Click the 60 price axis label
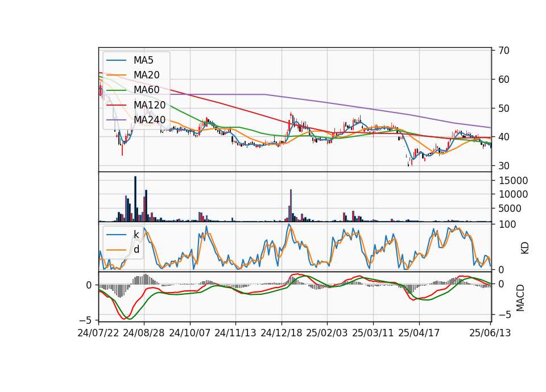The height and width of the screenshot is (392, 546). (503, 80)
